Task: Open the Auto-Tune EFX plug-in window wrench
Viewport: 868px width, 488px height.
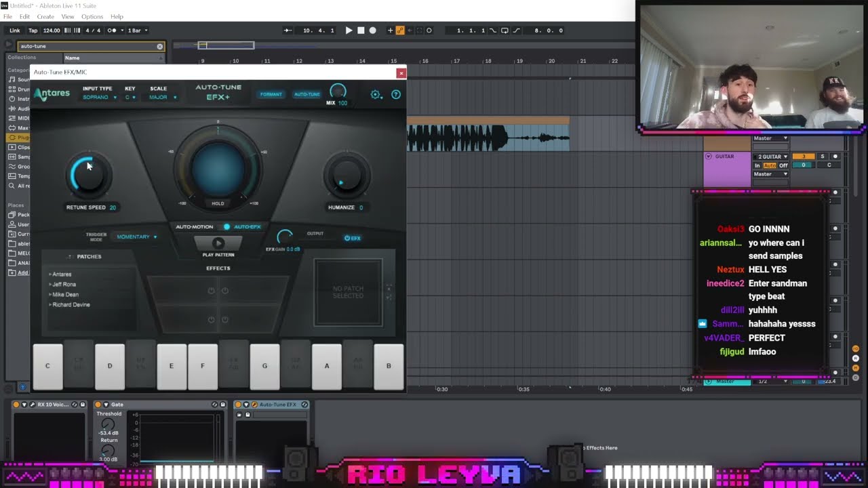Action: [x=254, y=405]
